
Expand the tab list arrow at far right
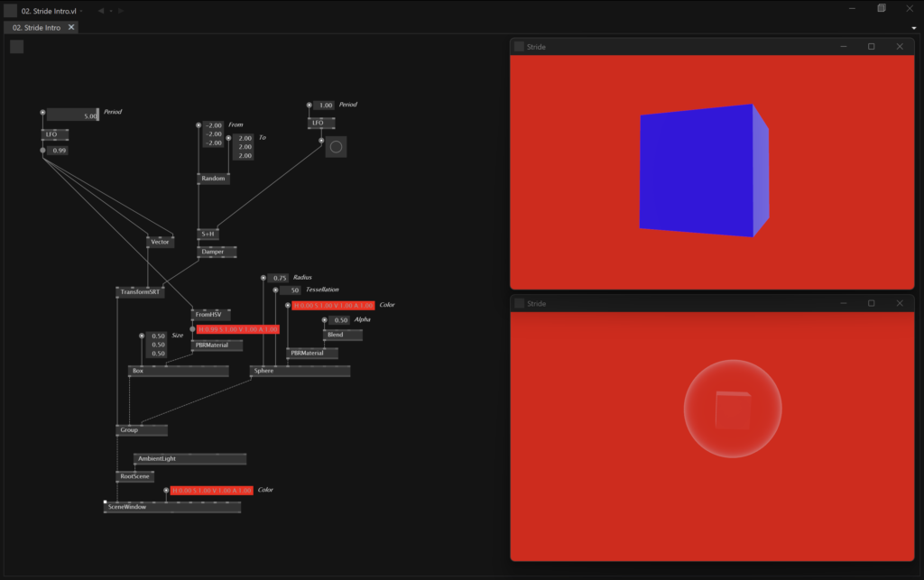tap(914, 28)
